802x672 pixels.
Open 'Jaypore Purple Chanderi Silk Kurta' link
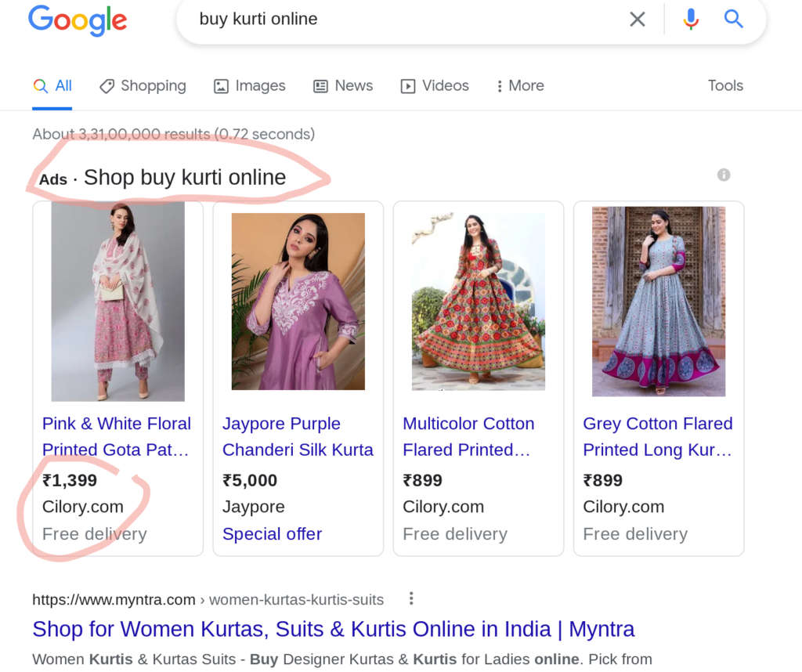click(298, 437)
